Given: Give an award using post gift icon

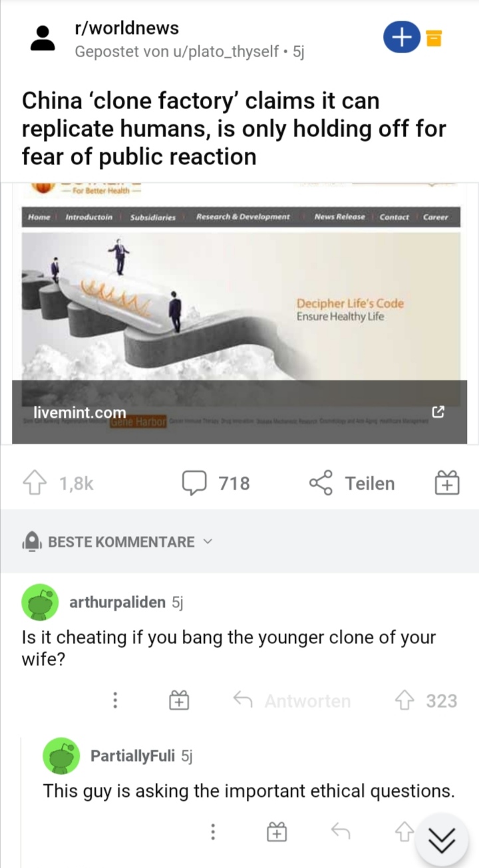Looking at the screenshot, I should coord(447,483).
